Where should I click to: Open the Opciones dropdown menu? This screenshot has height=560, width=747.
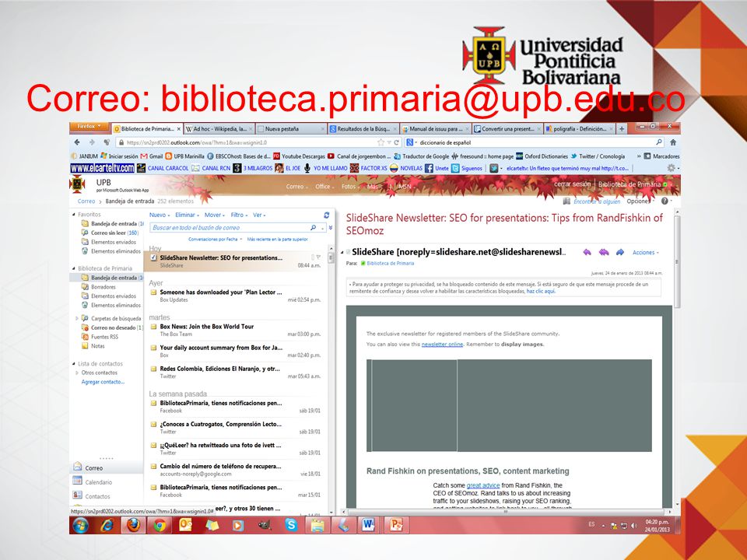(x=640, y=201)
